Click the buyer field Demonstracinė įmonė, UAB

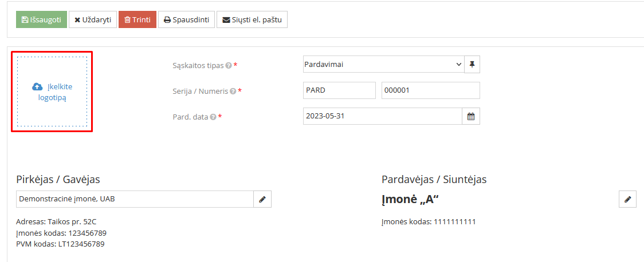pyautogui.click(x=135, y=199)
